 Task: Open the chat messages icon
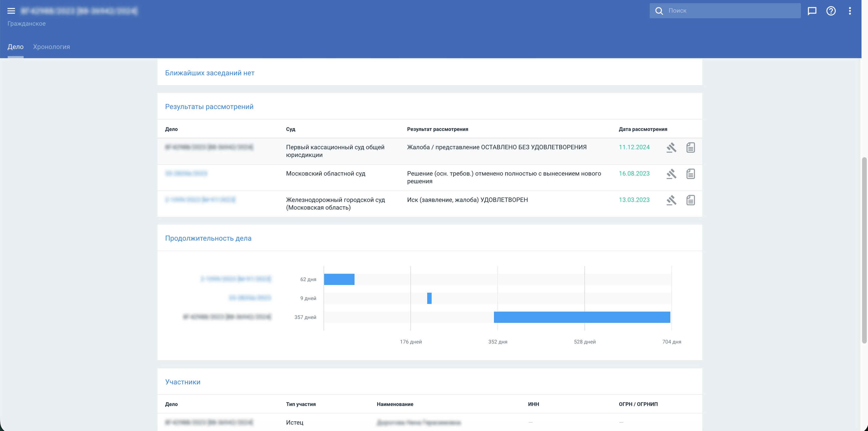point(812,11)
